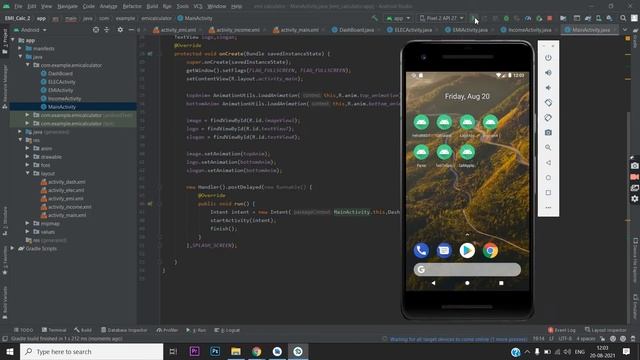
Task: Click the emulator zoom magnifier button
Action: coord(548,147)
